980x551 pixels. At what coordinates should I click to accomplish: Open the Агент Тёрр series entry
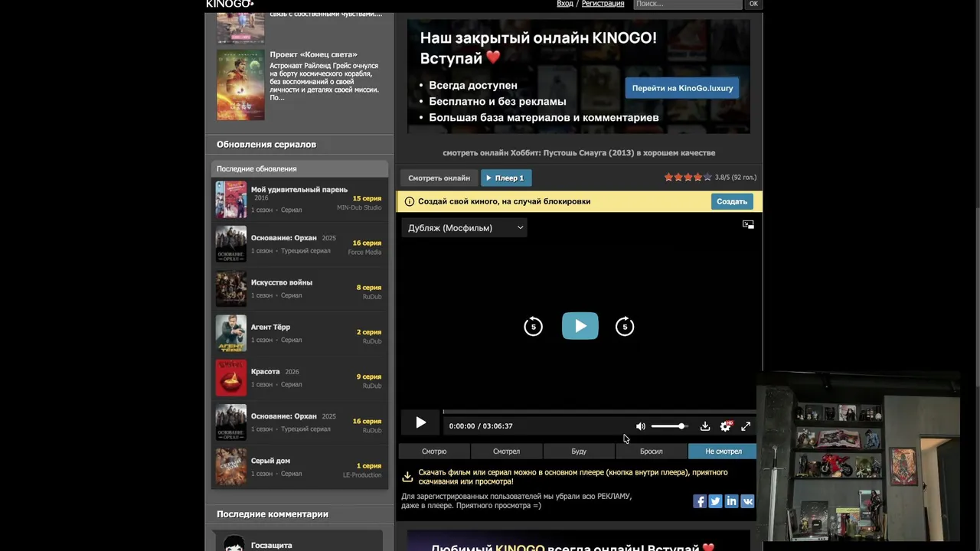pyautogui.click(x=270, y=327)
